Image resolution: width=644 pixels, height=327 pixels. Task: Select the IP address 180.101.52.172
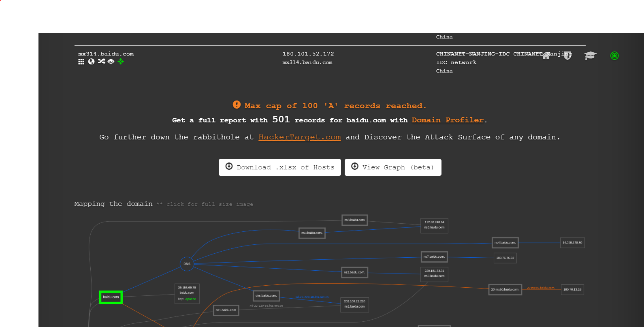click(x=308, y=54)
